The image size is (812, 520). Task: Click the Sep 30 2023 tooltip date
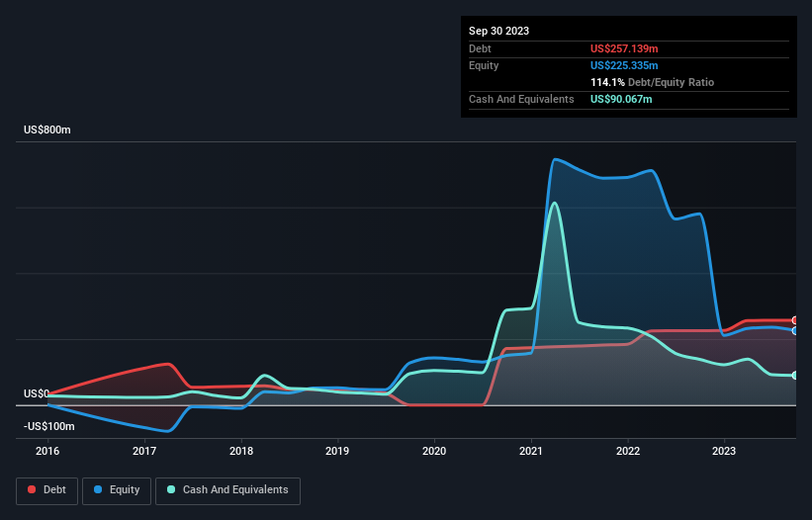click(498, 31)
